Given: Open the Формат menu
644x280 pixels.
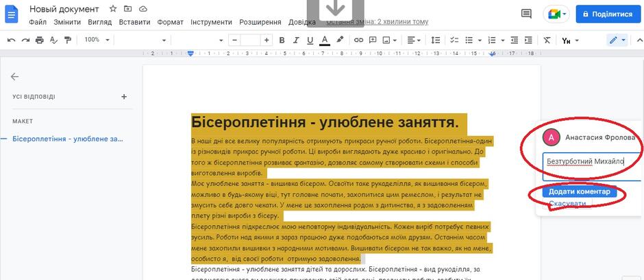Looking at the screenshot, I should coord(171,22).
